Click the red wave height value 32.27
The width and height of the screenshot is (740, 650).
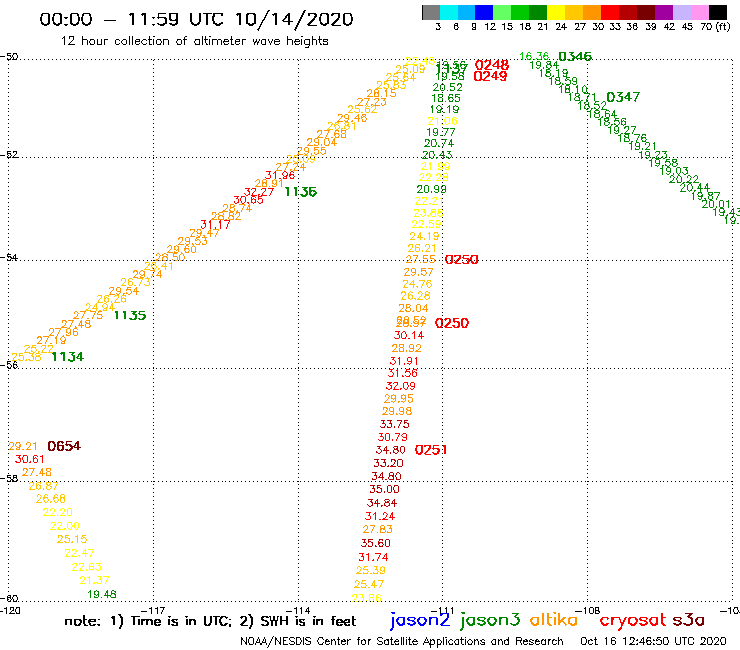pyautogui.click(x=259, y=192)
